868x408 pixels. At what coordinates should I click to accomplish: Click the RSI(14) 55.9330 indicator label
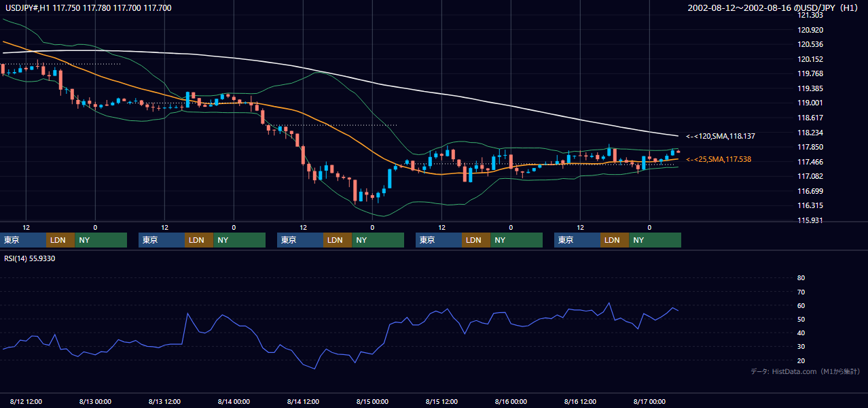click(30, 258)
